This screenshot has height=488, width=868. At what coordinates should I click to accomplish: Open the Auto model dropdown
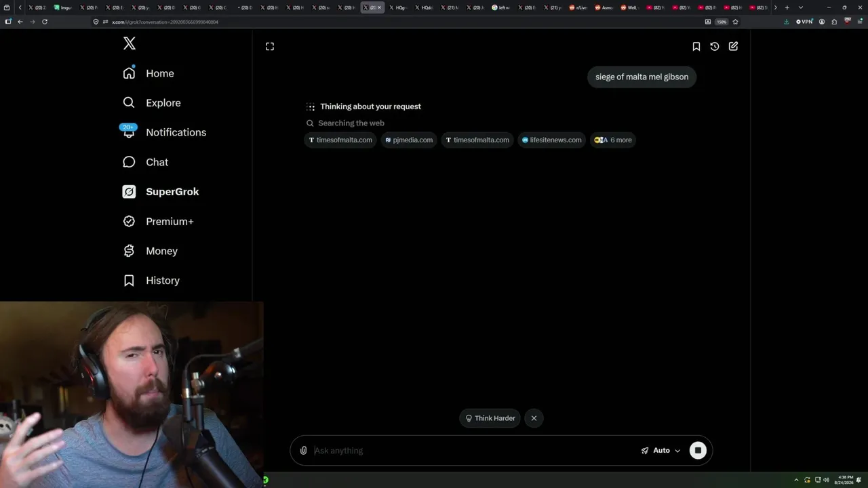(660, 451)
